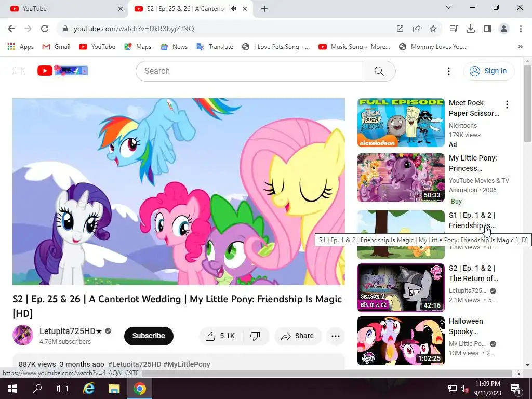Viewport: 532px width, 399px height.
Task: Open Letupita725HD channel name link
Action: 71,331
